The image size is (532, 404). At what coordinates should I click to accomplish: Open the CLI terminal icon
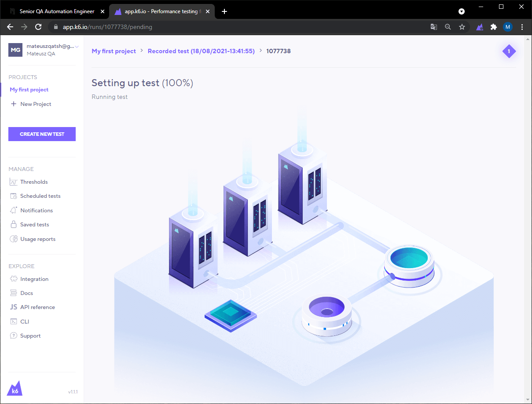tap(13, 322)
